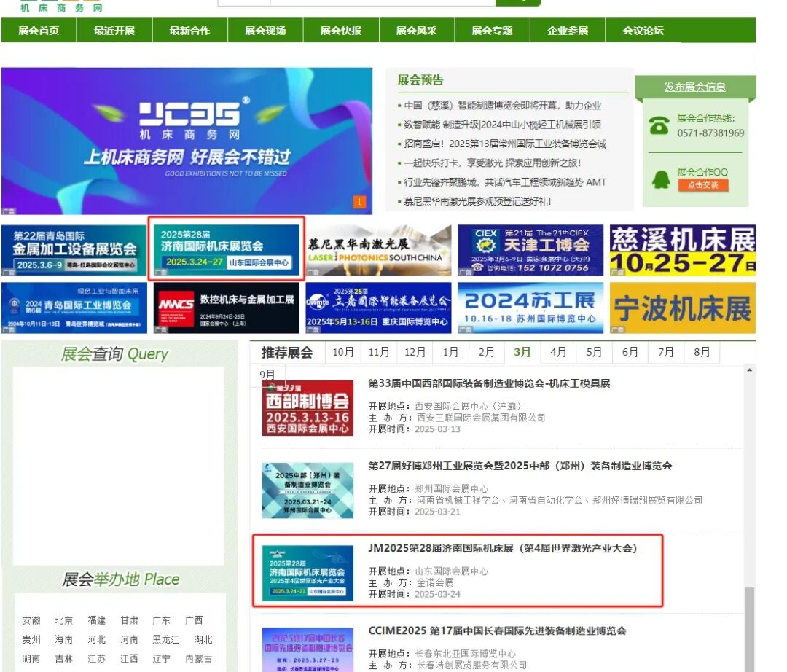Open 宁波机床展 banner
The width and height of the screenshot is (787, 672).
pos(683,308)
